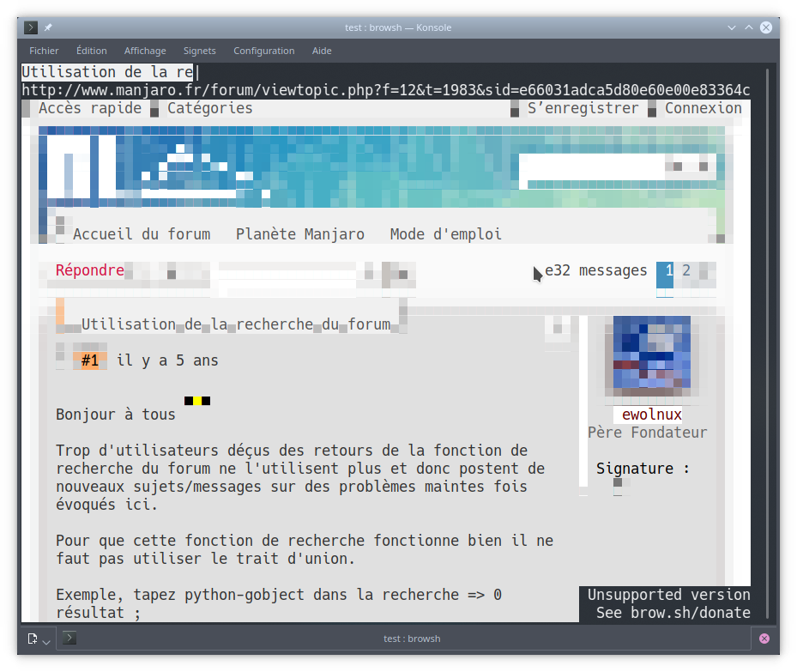Click the "S'enregistrer" link
Image resolution: width=797 pixels, height=672 pixels.
pos(583,108)
